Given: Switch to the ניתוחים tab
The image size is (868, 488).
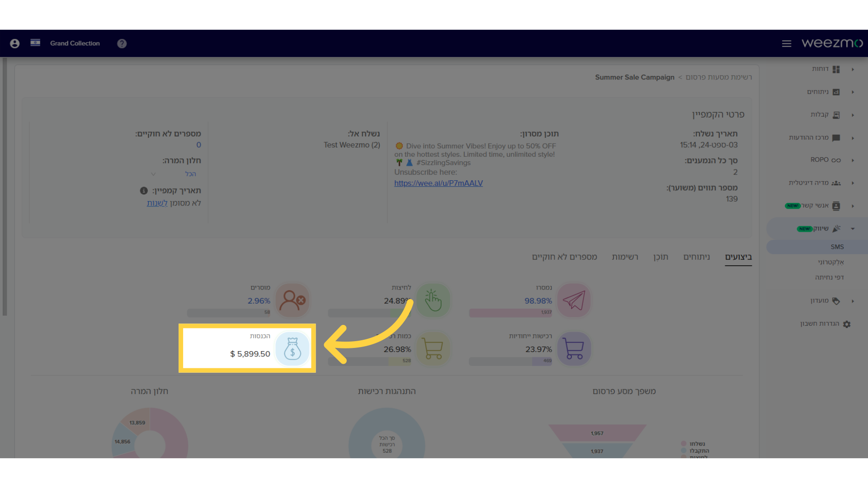Looking at the screenshot, I should tap(697, 257).
